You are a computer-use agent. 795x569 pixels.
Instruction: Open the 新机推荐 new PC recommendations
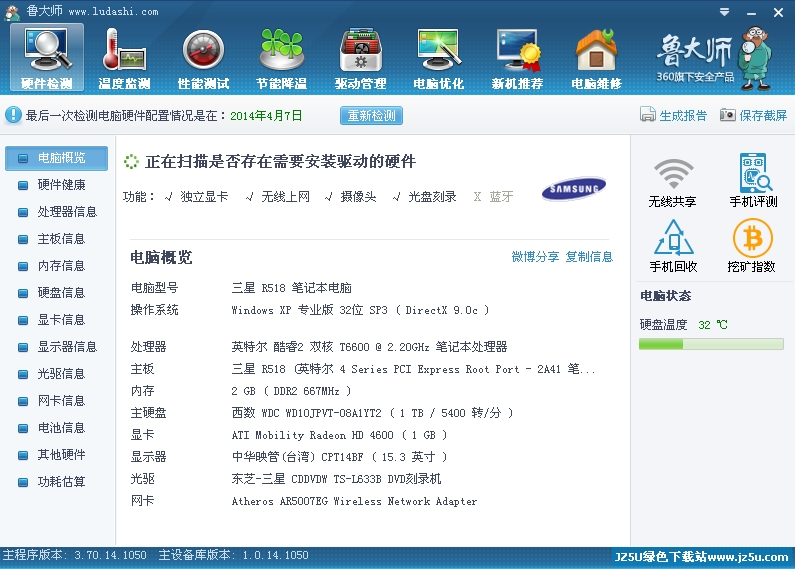pyautogui.click(x=517, y=57)
